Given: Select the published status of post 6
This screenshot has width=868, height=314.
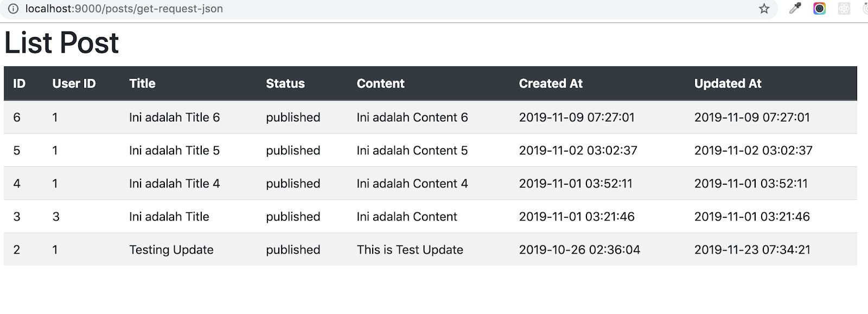Looking at the screenshot, I should (292, 117).
